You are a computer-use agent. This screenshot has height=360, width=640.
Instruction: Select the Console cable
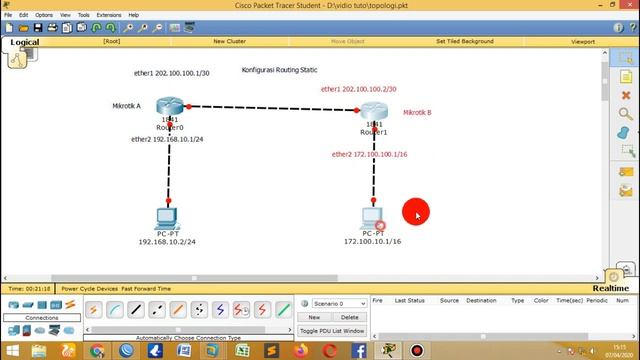click(115, 310)
